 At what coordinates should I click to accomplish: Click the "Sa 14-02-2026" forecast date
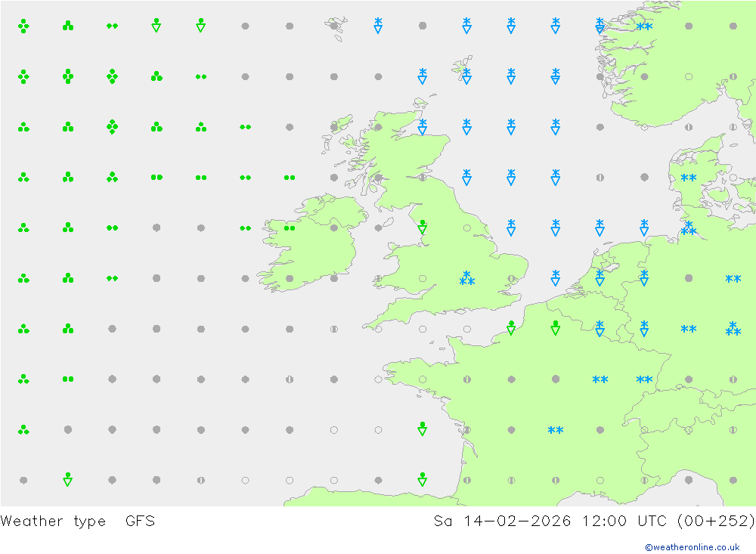(502, 522)
